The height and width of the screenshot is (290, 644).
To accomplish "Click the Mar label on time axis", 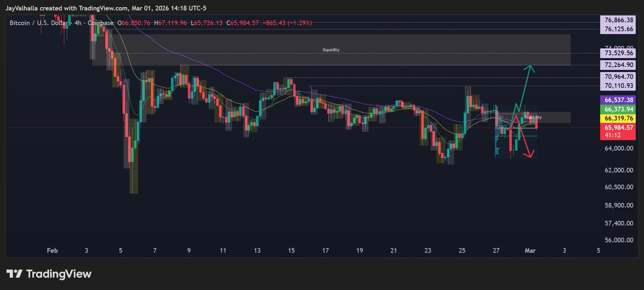I will click(x=531, y=250).
